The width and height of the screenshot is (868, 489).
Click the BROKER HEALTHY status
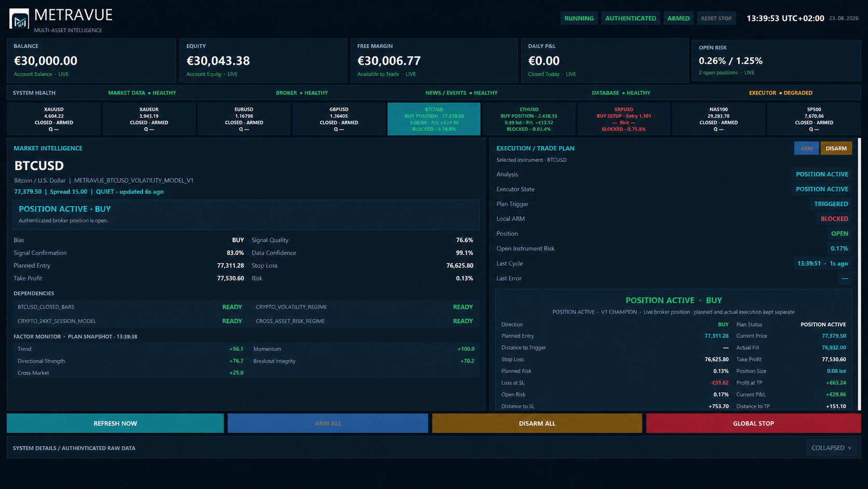[x=302, y=93]
